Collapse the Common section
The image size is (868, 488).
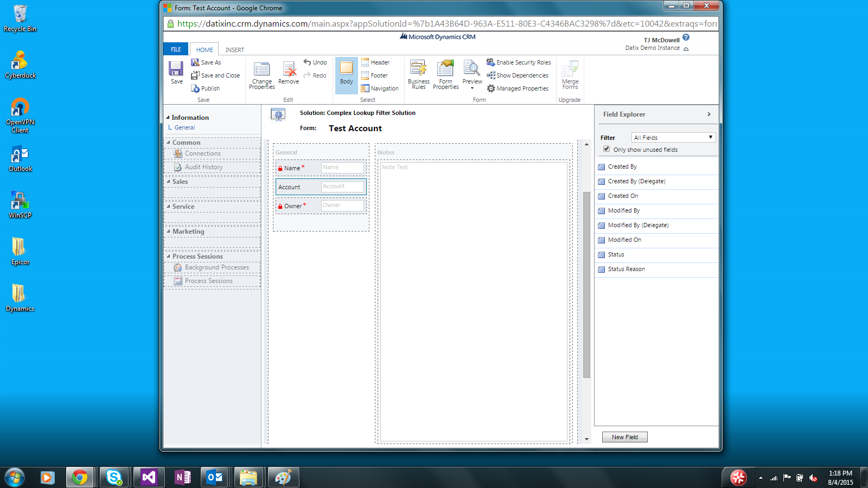[168, 143]
